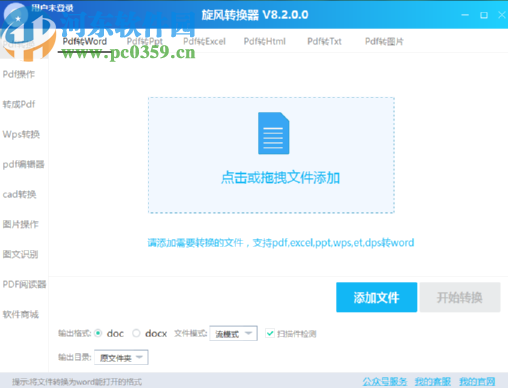Open 软件商城 in the sidebar
508x388 pixels.
[21, 314]
